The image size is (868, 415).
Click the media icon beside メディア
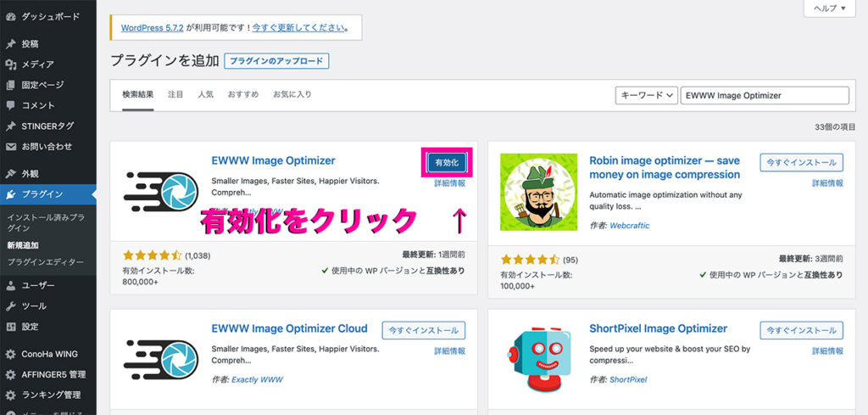pyautogui.click(x=10, y=64)
